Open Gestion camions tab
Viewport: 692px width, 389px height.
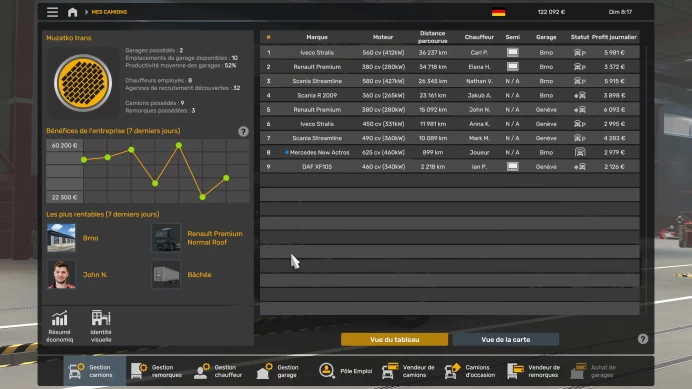94,371
